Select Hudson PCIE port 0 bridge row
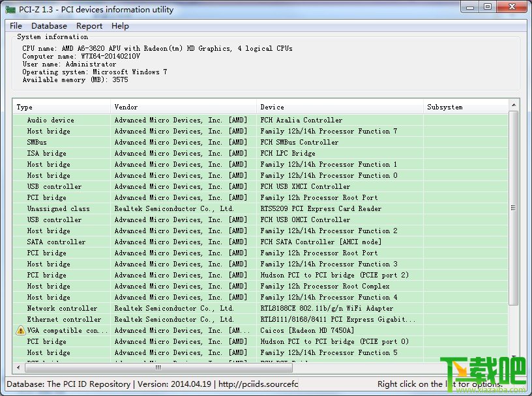Viewport: 532px width, 396px height. (x=260, y=341)
